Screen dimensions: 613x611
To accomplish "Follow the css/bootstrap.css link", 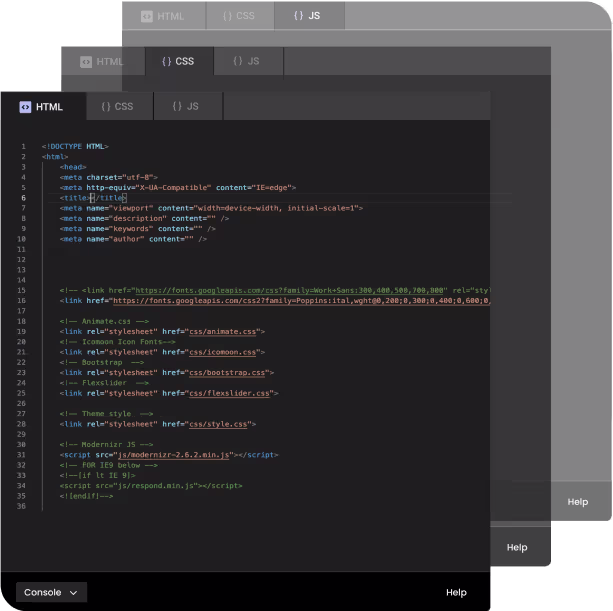I will pos(227,373).
